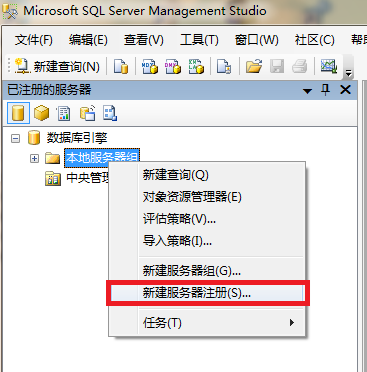Select the Database Engine server type icon
367x372 pixels.
coord(19,113)
